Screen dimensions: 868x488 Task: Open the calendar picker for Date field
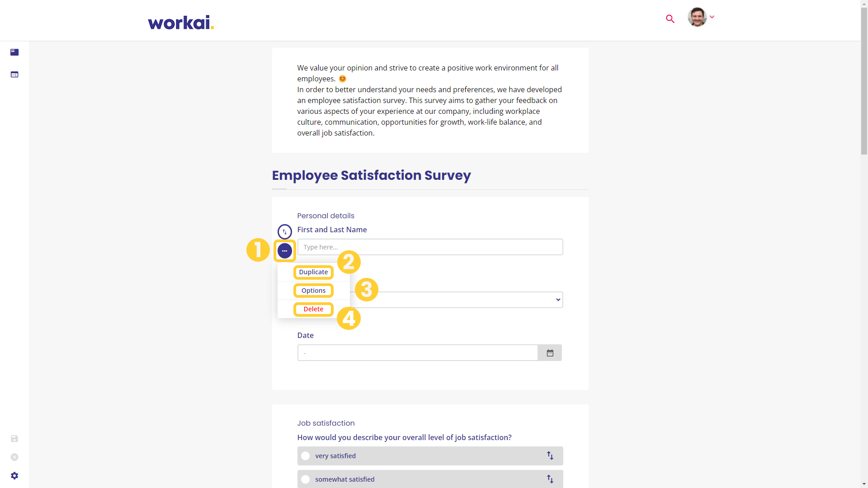tap(550, 353)
